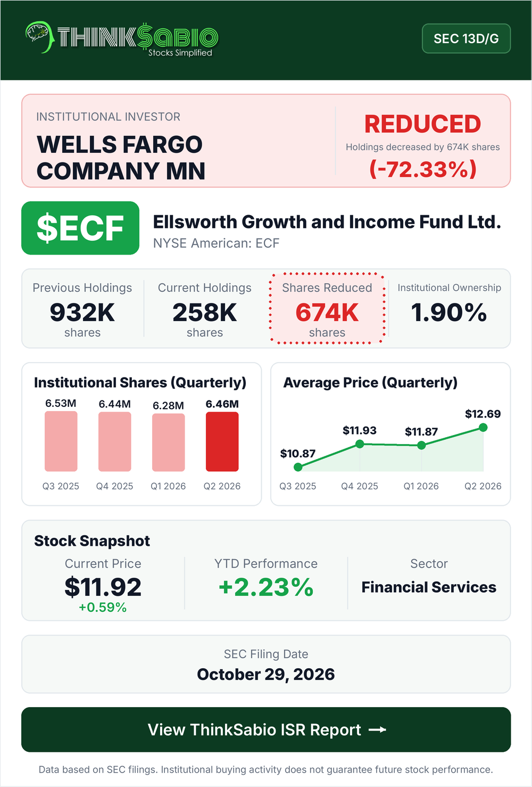Click the Ellsworth Growth and Income Fund title

tap(327, 222)
